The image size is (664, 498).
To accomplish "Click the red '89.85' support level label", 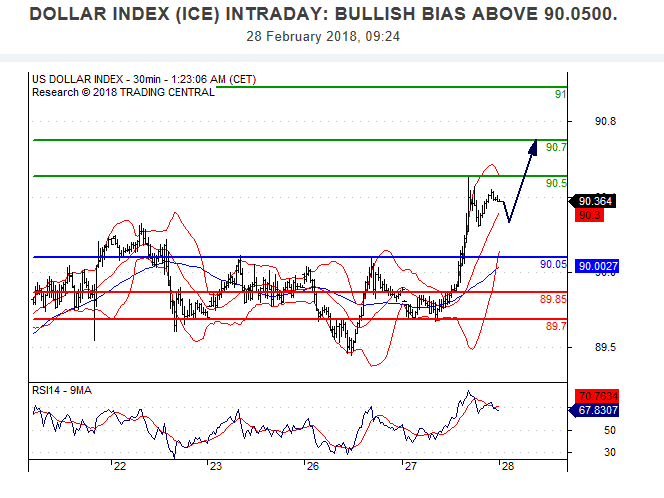I will coord(553,299).
